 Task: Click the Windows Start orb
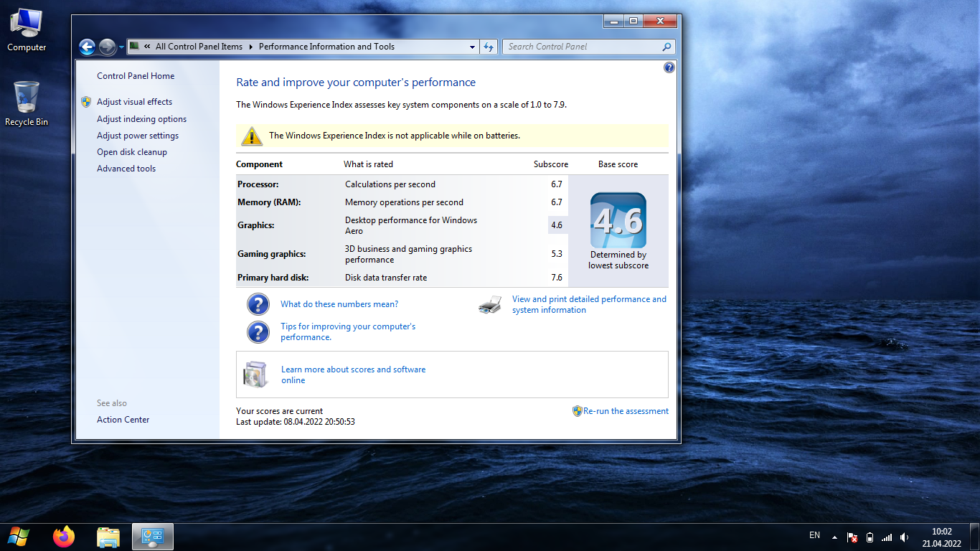(19, 537)
